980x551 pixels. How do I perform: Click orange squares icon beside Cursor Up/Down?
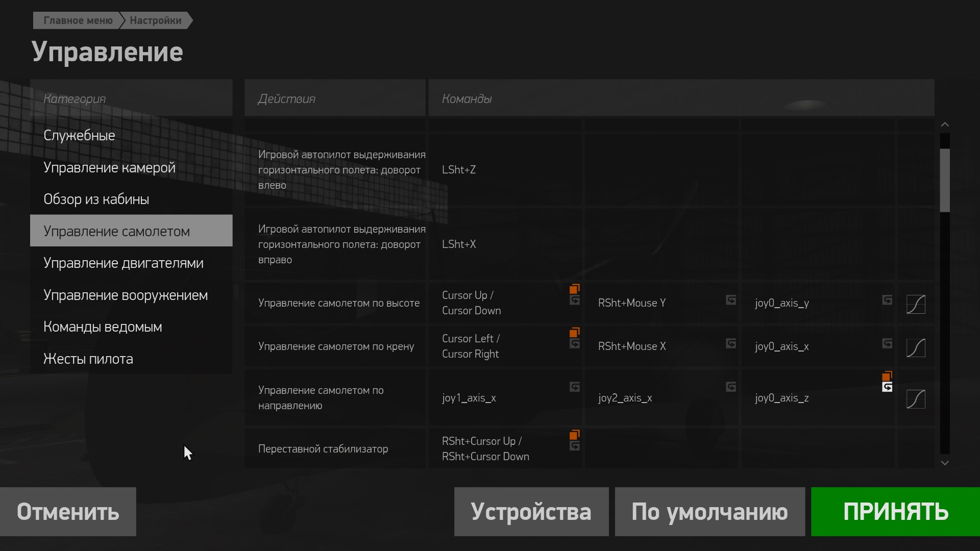(x=575, y=289)
